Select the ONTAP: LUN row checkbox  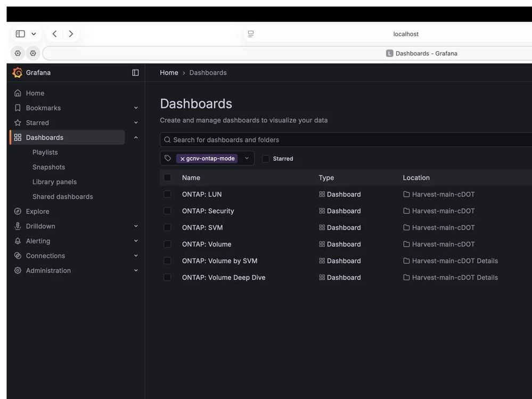coord(167,194)
